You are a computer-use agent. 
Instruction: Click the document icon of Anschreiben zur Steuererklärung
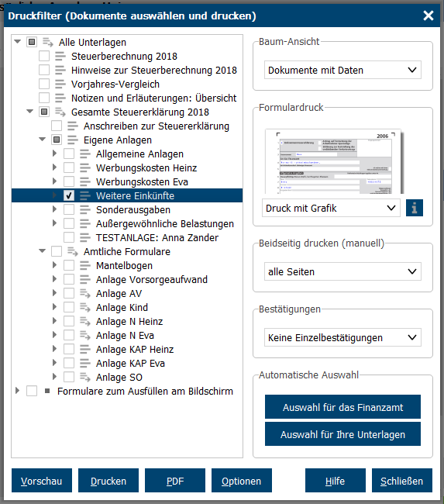(73, 126)
